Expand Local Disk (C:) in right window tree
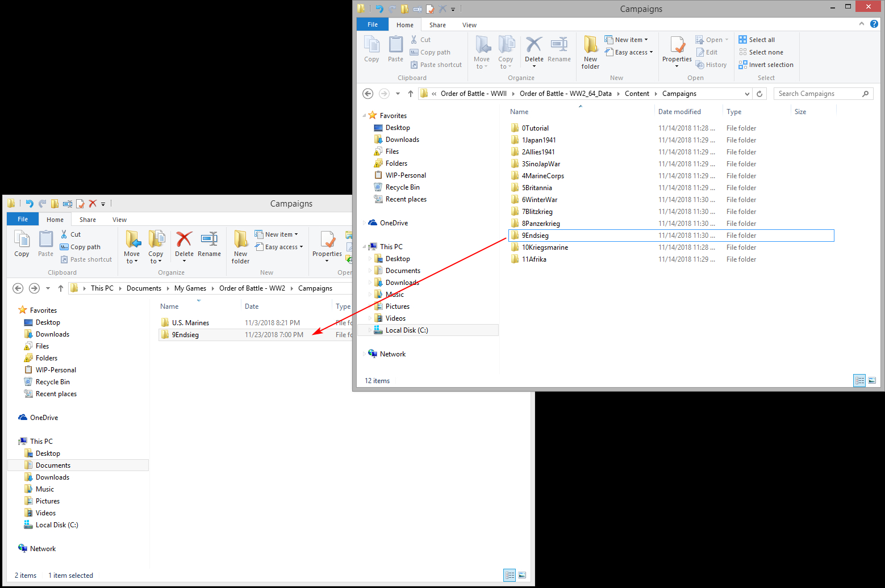Image resolution: width=885 pixels, height=588 pixels. [x=370, y=330]
